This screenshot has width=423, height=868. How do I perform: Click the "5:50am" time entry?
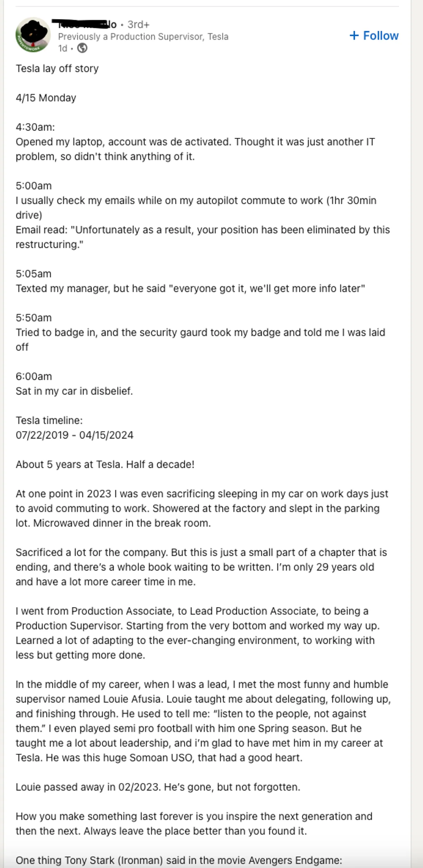(33, 318)
